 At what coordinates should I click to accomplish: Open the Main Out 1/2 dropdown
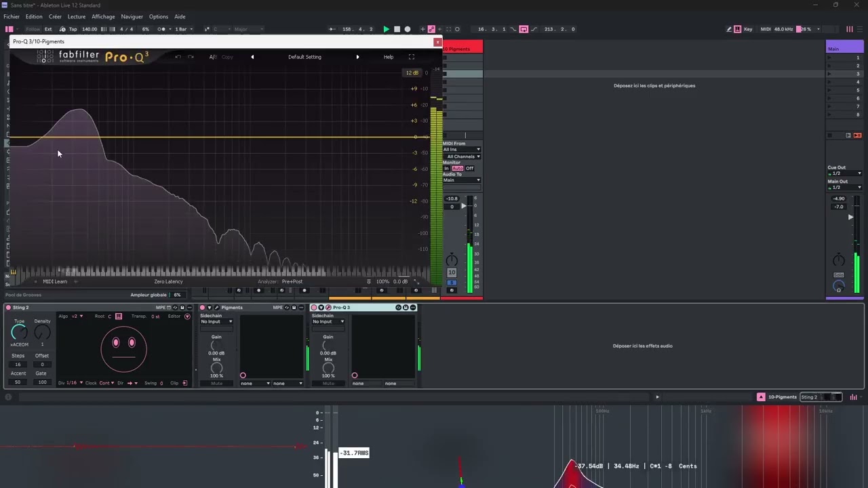tap(845, 188)
